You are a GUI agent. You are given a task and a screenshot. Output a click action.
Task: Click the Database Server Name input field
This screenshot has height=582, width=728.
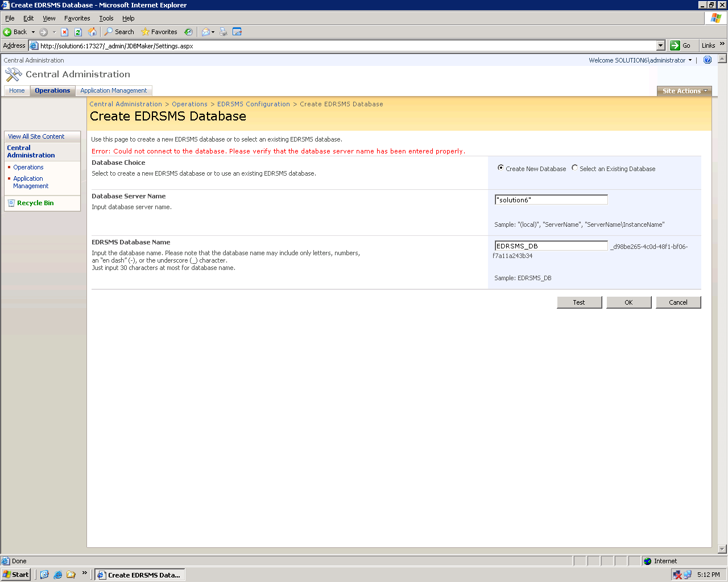tap(551, 199)
